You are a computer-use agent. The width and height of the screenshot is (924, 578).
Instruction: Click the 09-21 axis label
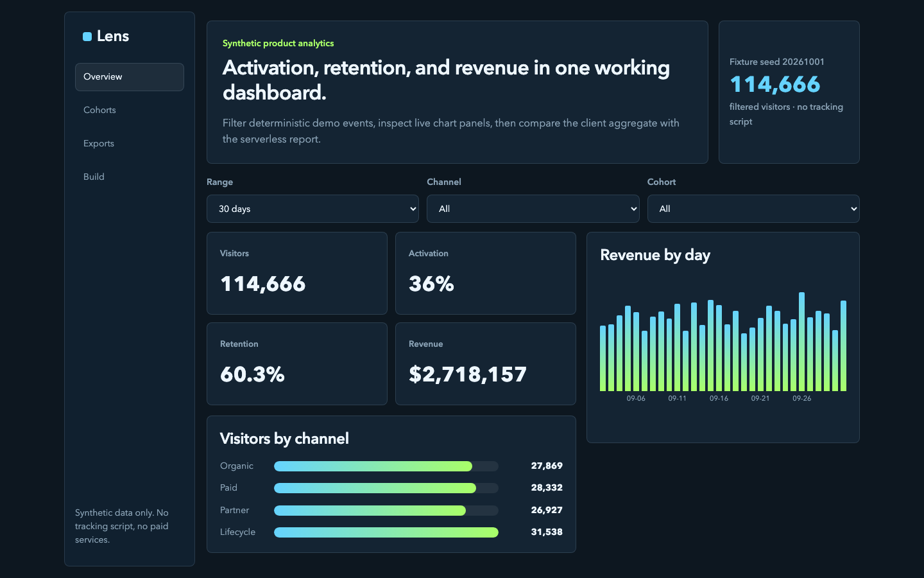(760, 398)
